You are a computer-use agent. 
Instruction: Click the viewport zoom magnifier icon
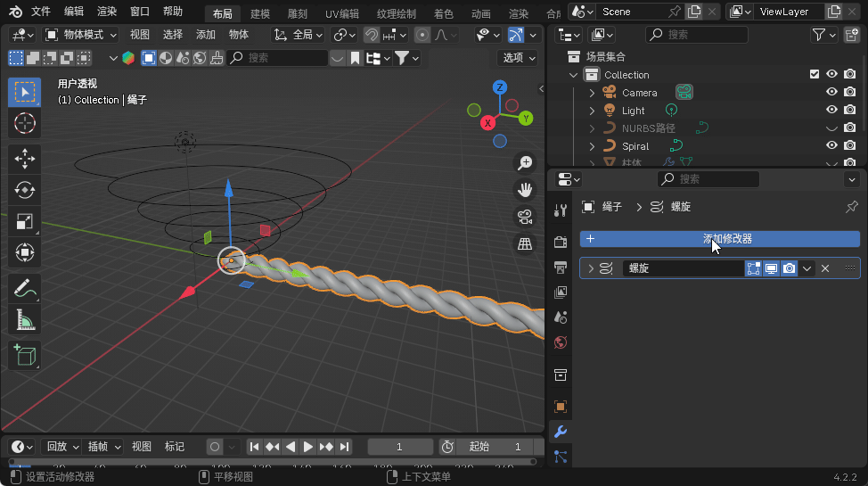(x=524, y=163)
